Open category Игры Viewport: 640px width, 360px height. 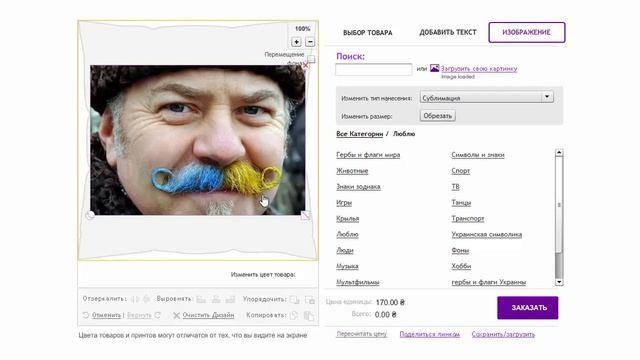(344, 202)
